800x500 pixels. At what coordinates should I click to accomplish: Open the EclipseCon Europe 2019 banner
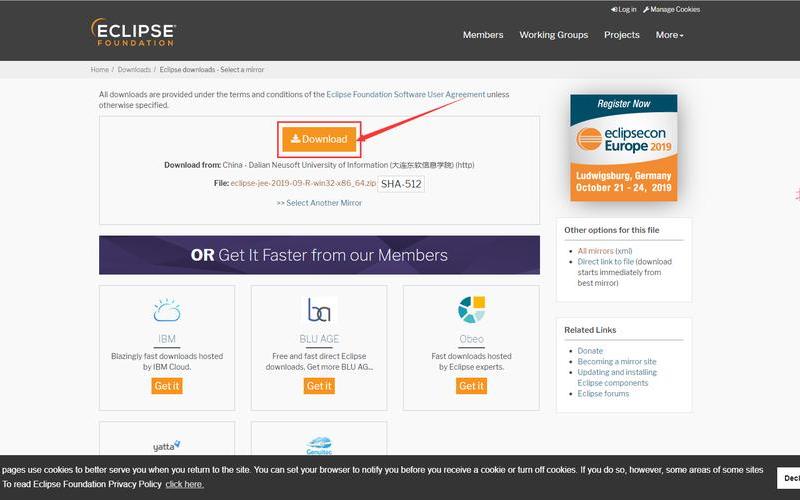[623, 147]
